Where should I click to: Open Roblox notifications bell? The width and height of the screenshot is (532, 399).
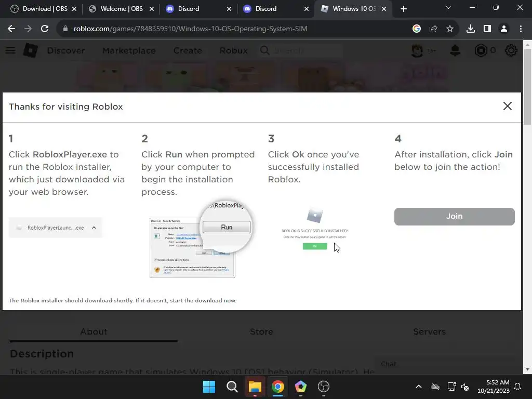pyautogui.click(x=455, y=50)
